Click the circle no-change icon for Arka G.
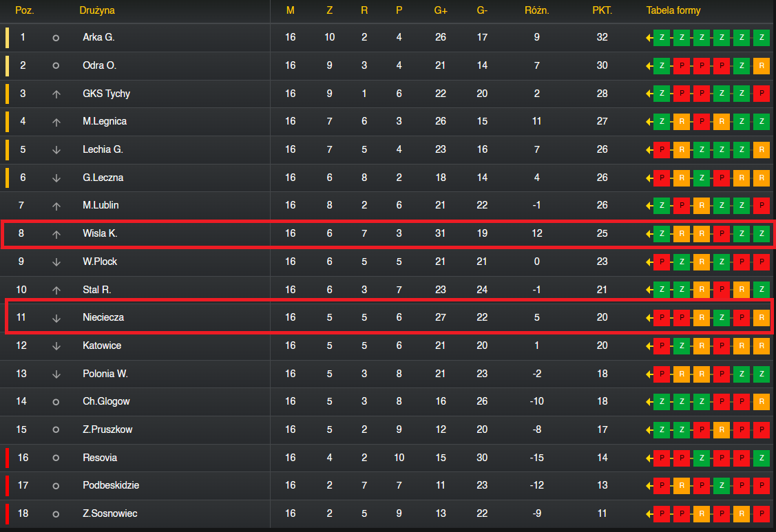 click(x=56, y=38)
